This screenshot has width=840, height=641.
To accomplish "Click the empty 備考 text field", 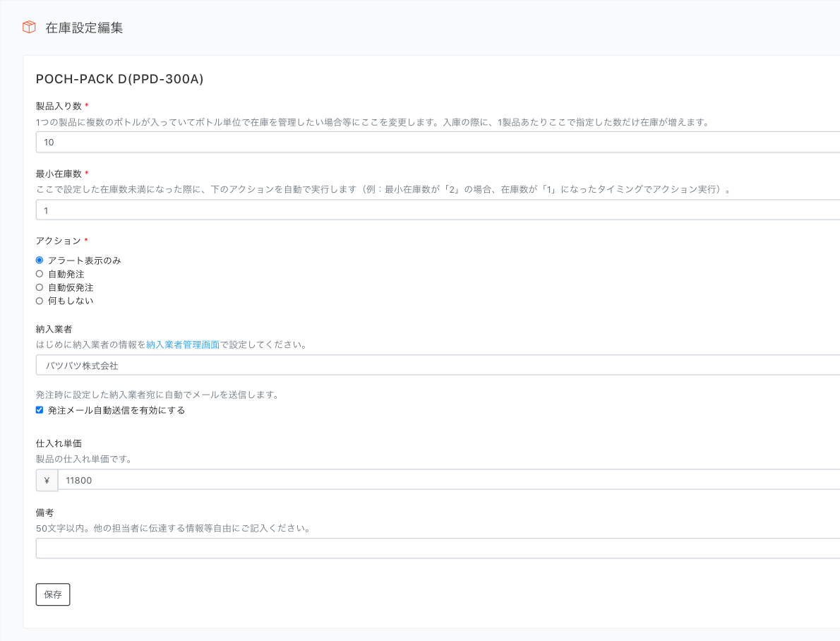I will pos(438,549).
